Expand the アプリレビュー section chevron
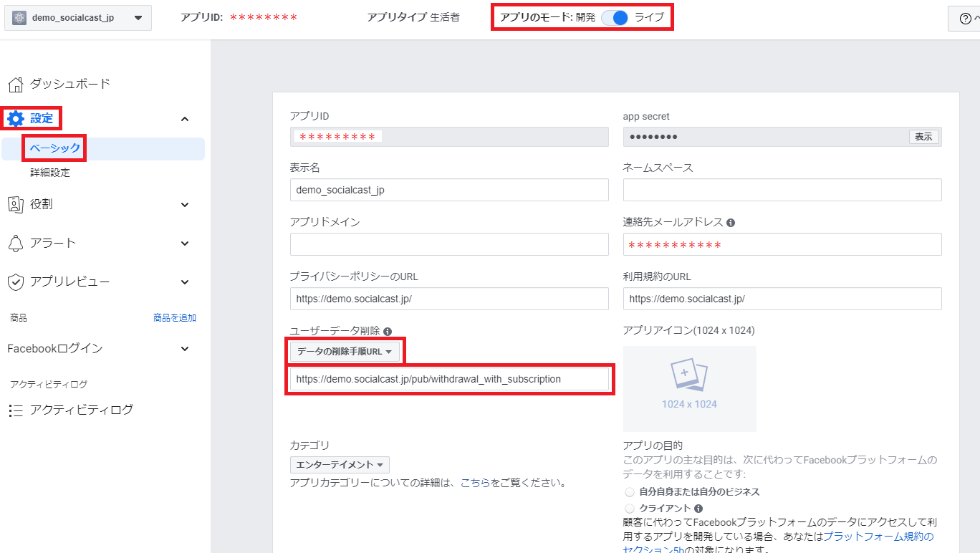The image size is (980, 553). click(185, 282)
